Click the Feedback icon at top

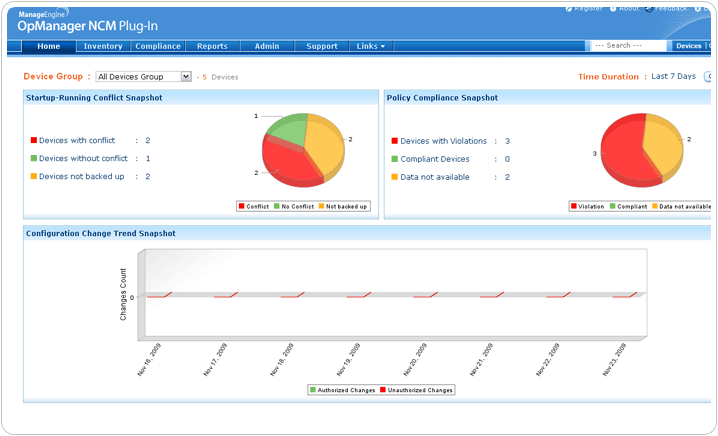pyautogui.click(x=649, y=8)
